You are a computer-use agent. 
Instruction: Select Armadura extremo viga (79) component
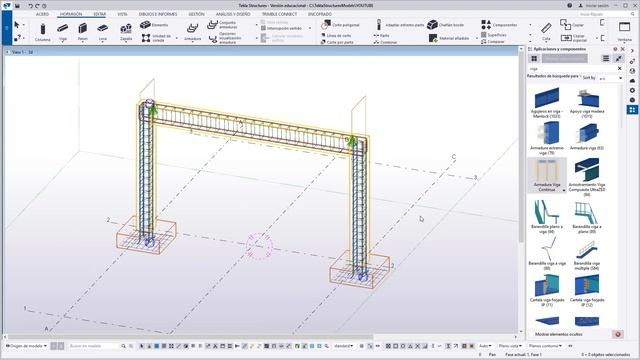coord(547,139)
